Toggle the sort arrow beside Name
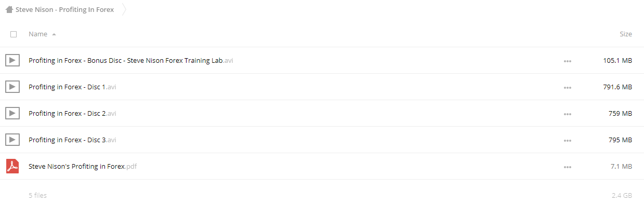This screenshot has width=644, height=217. 54,34
